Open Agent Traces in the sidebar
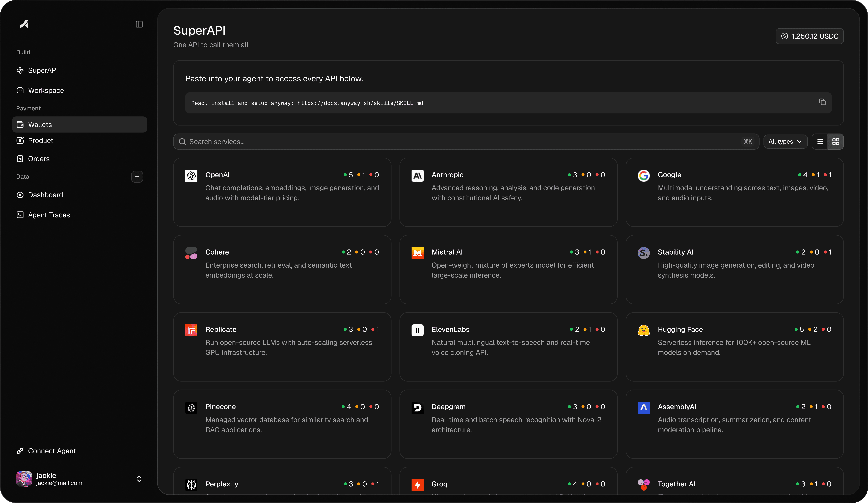The image size is (868, 503). [x=80, y=215]
